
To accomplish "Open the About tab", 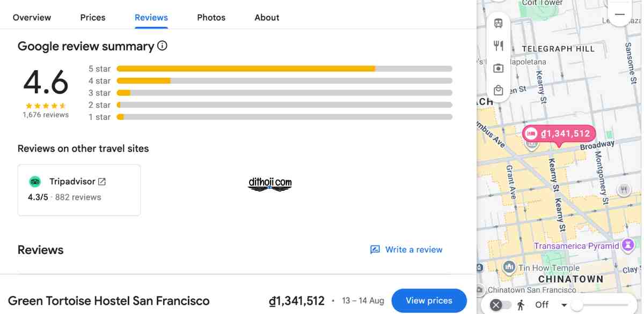I will 267,17.
